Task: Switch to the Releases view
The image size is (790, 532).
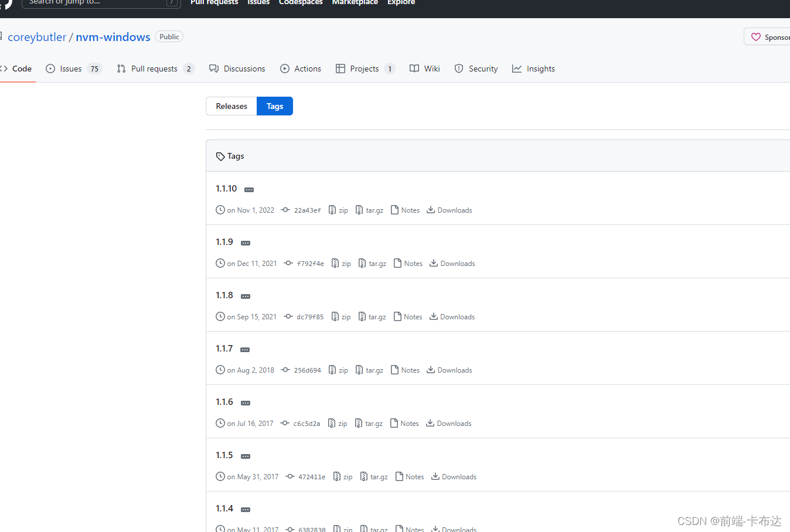Action: pyautogui.click(x=231, y=106)
